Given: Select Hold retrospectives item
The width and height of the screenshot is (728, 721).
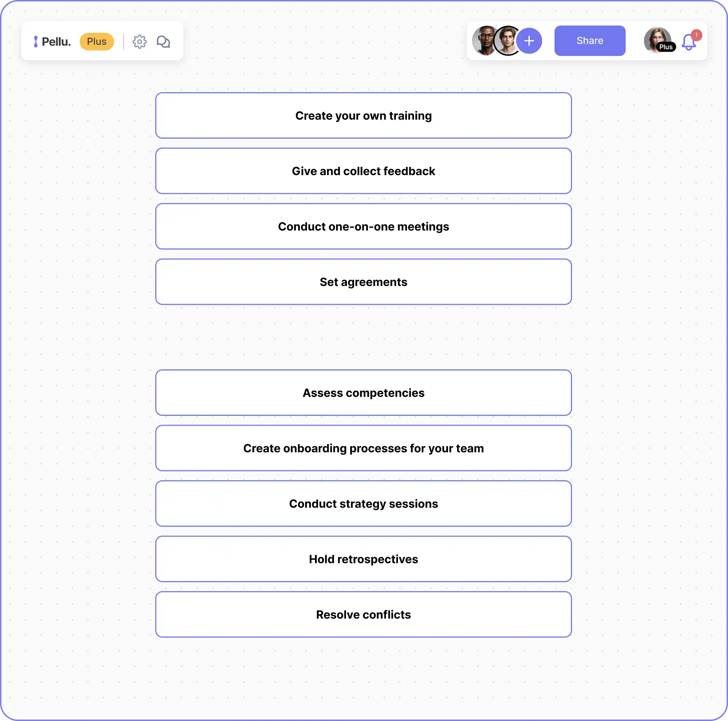Looking at the screenshot, I should pos(364,559).
